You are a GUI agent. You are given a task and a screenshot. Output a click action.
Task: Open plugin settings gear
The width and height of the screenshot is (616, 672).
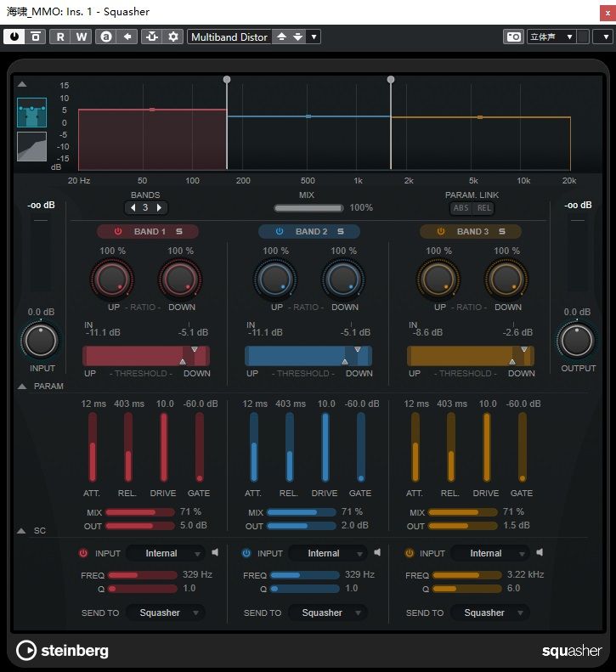173,37
